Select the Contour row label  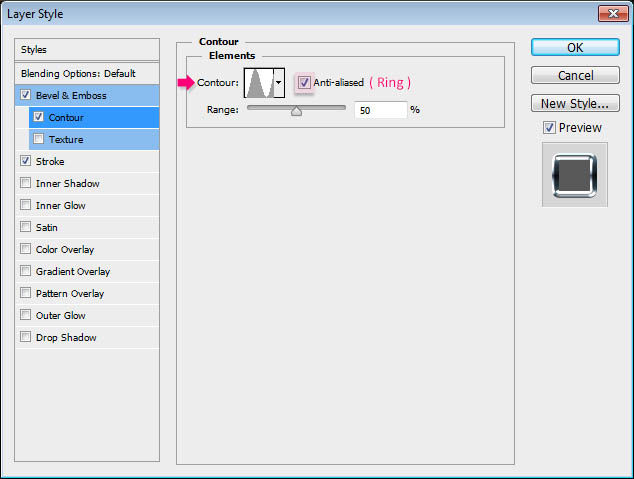click(66, 118)
